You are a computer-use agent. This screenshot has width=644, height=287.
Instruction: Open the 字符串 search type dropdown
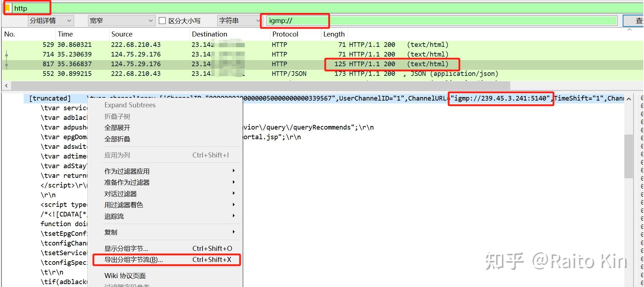(239, 21)
